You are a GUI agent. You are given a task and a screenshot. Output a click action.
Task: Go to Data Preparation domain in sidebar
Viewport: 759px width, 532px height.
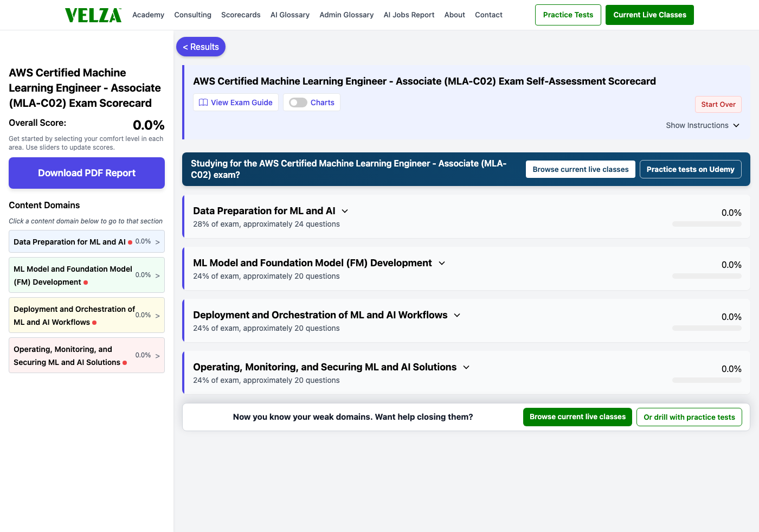87,242
